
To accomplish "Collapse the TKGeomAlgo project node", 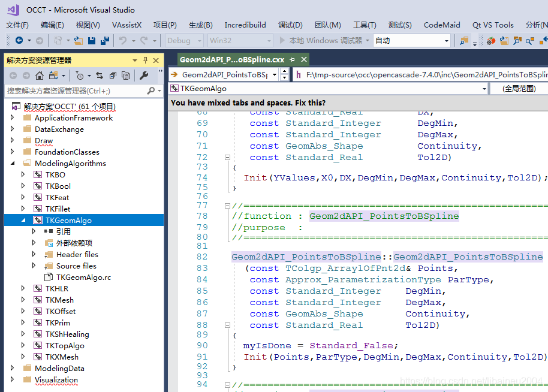I will point(24,220).
